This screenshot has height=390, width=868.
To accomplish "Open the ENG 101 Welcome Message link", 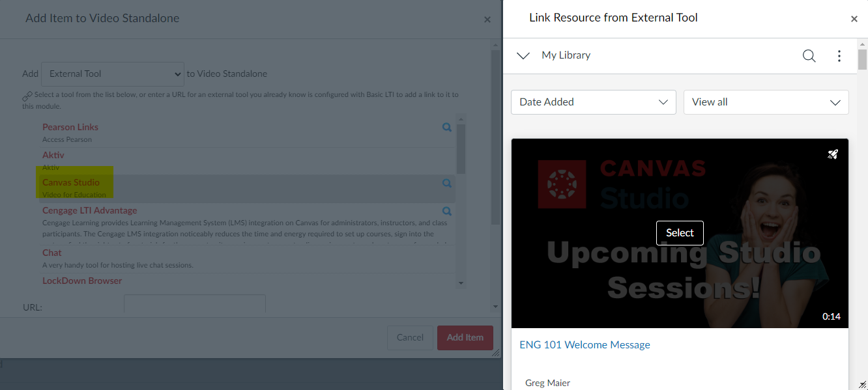I will click(585, 345).
